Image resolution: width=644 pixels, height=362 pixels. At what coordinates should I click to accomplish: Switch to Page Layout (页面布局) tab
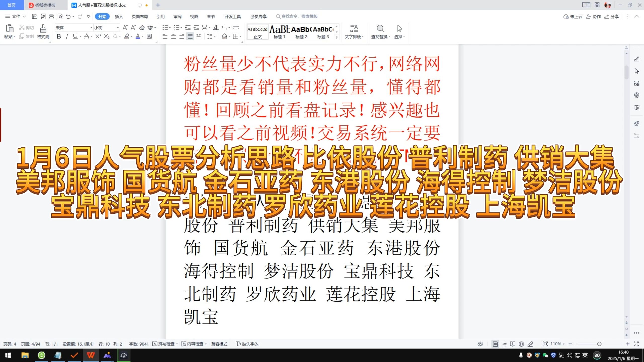point(140,17)
